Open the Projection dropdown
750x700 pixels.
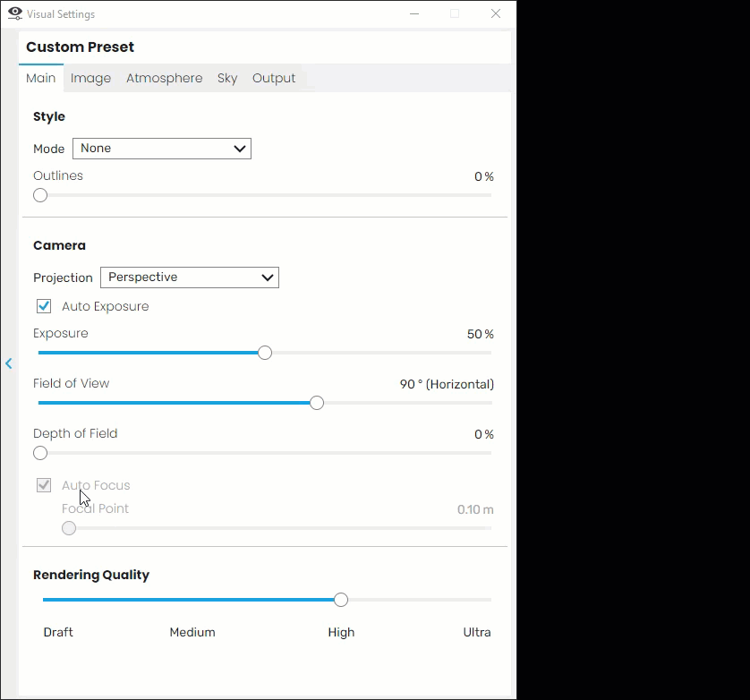coord(190,277)
